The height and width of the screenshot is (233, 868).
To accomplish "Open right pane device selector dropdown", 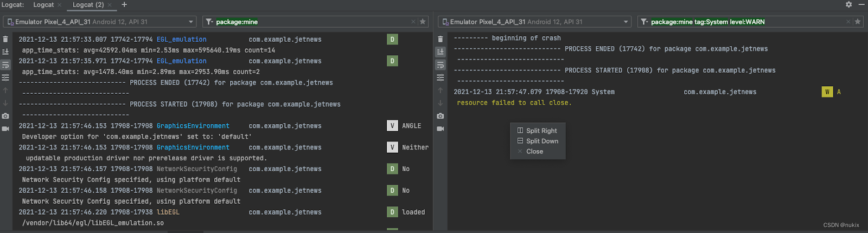I will click(535, 22).
